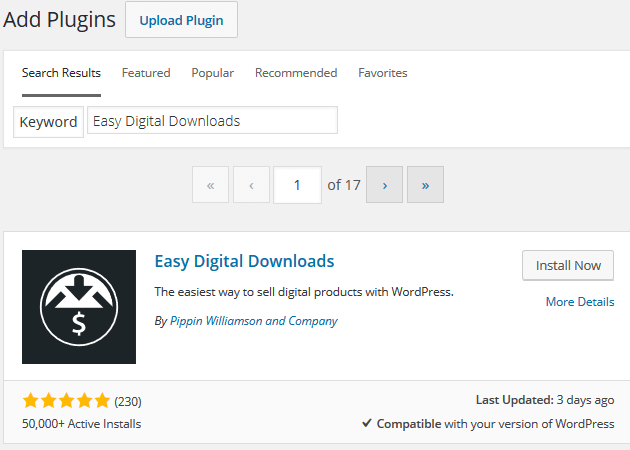The image size is (630, 450).
Task: Click the 'of 17' page total
Action: (344, 185)
